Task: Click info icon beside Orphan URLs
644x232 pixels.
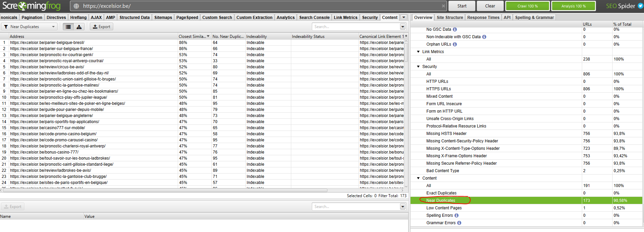Action: coord(455,44)
